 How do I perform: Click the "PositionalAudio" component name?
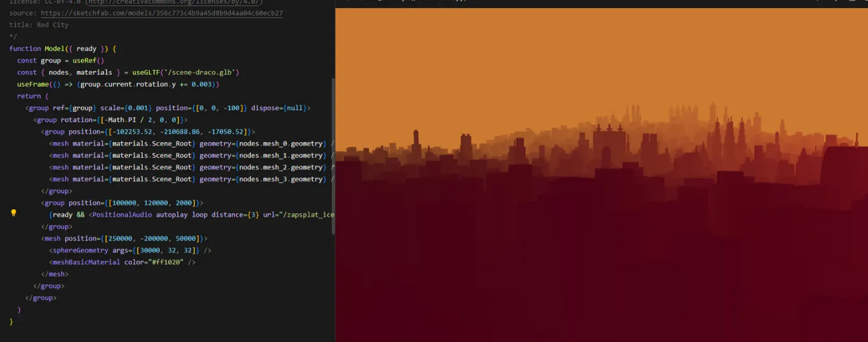tap(122, 215)
